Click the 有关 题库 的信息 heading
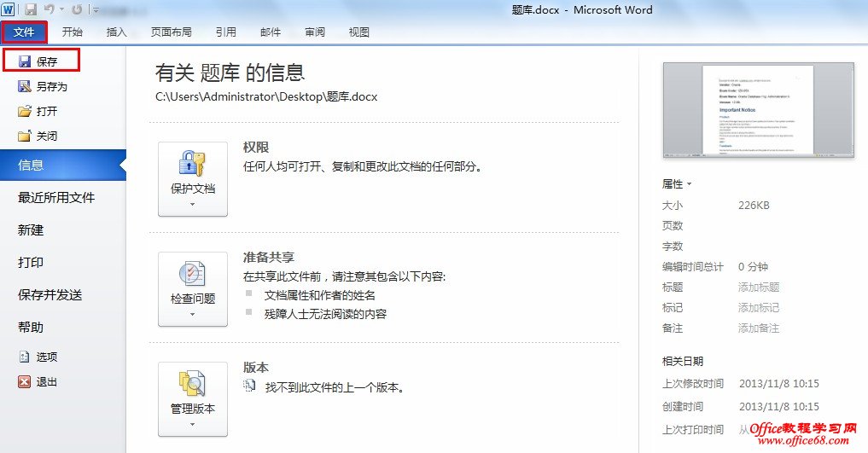This screenshot has width=868, height=453. tap(230, 73)
